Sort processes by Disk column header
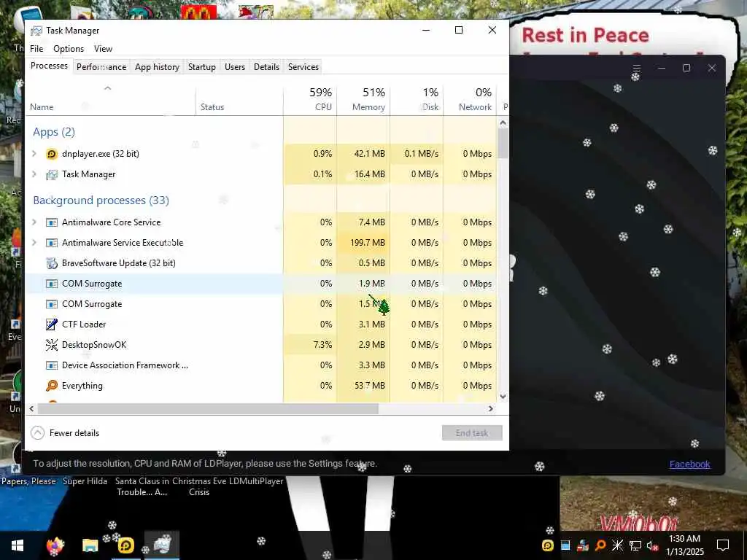 click(417, 99)
